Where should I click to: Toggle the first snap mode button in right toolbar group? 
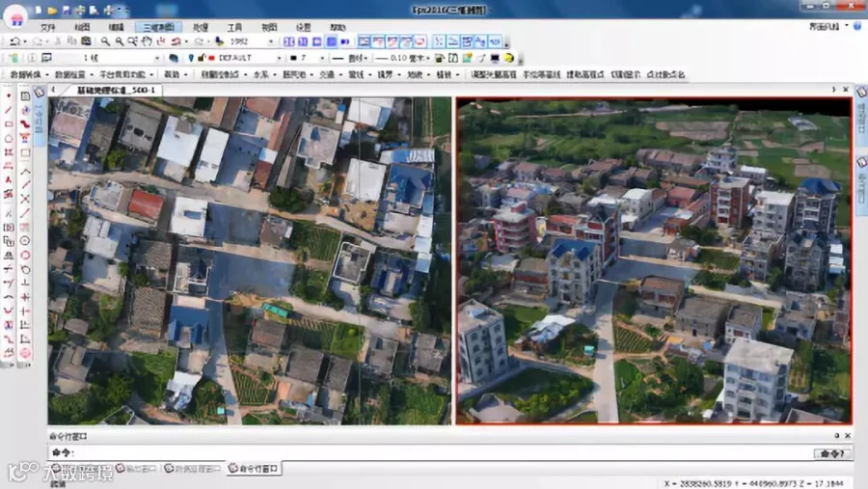[x=438, y=42]
